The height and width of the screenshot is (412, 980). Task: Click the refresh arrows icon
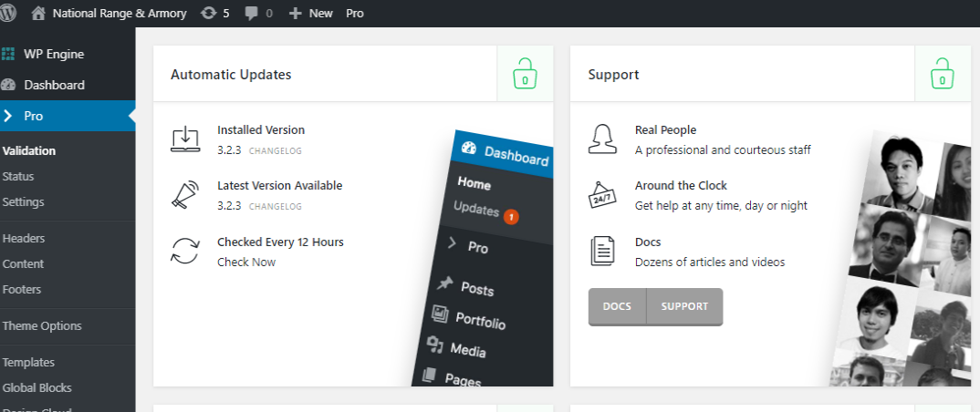tap(185, 251)
